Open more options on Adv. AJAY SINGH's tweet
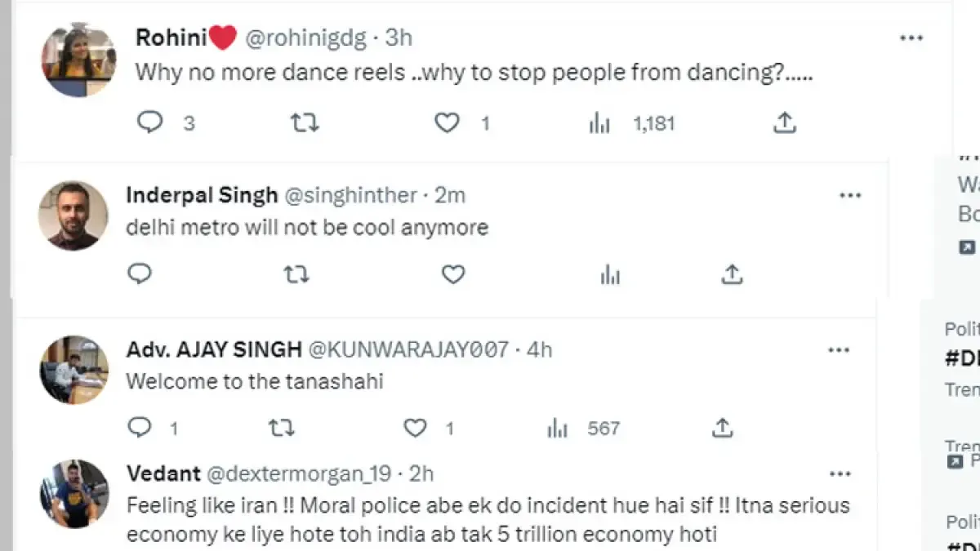The image size is (980, 551). pos(840,349)
